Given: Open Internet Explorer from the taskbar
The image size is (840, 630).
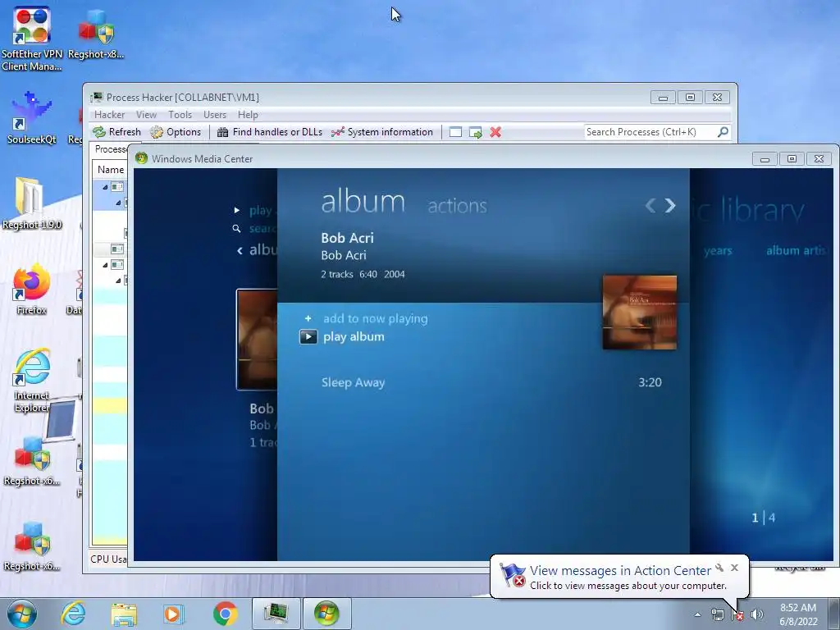Looking at the screenshot, I should (73, 614).
